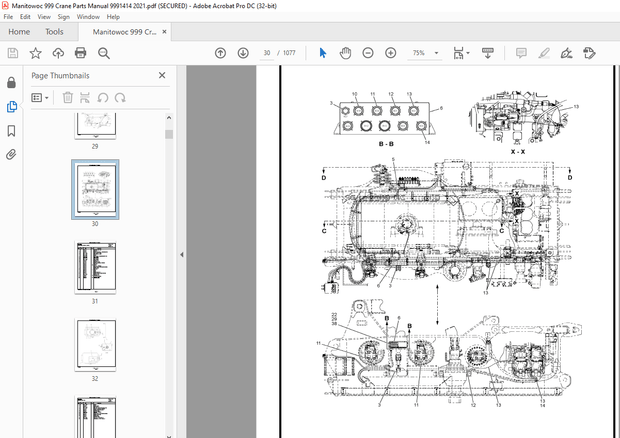
Task: Toggle the Page Thumbnails sidebar icon
Action: coord(11,106)
